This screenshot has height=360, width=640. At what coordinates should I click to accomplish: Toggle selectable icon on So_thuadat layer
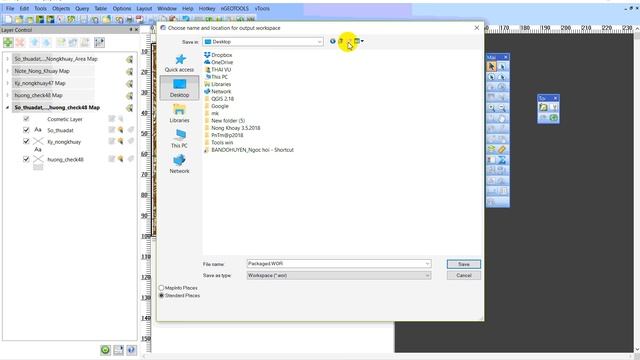click(120, 130)
